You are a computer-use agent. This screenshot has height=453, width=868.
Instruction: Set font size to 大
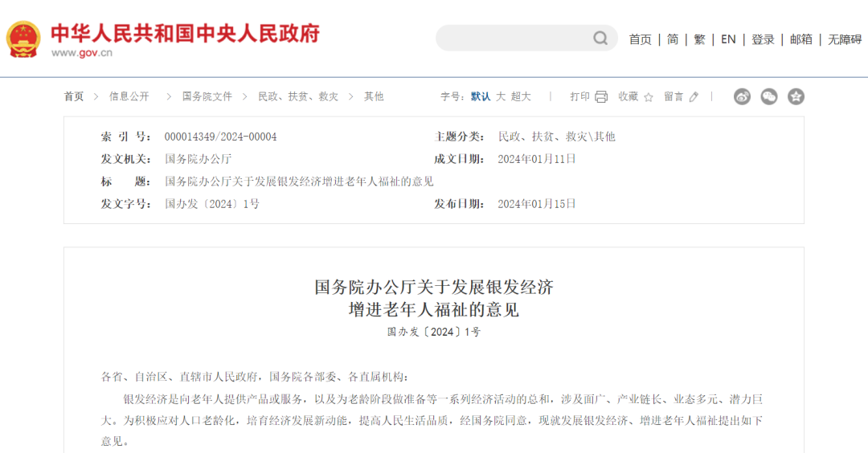pos(501,96)
